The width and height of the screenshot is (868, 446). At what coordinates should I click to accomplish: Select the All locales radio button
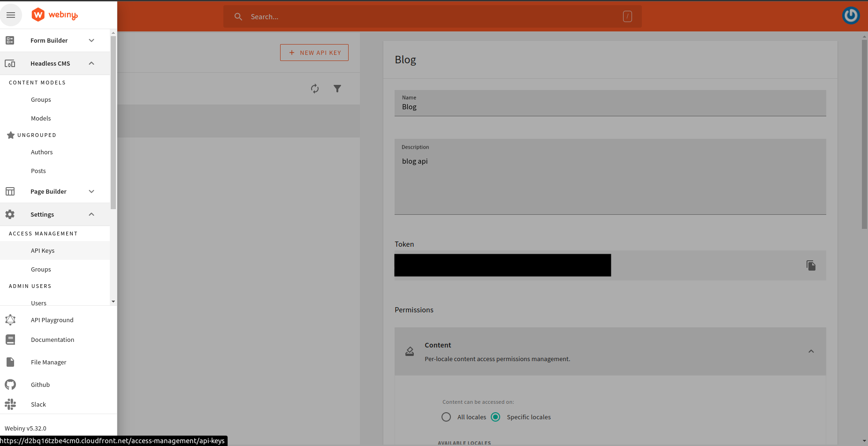[x=446, y=417]
